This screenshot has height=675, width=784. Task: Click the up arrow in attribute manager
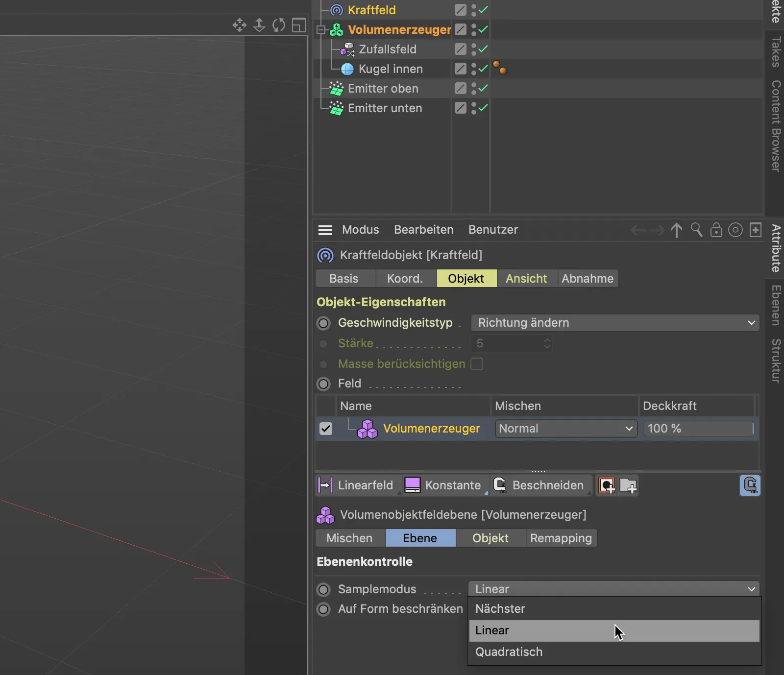677,230
